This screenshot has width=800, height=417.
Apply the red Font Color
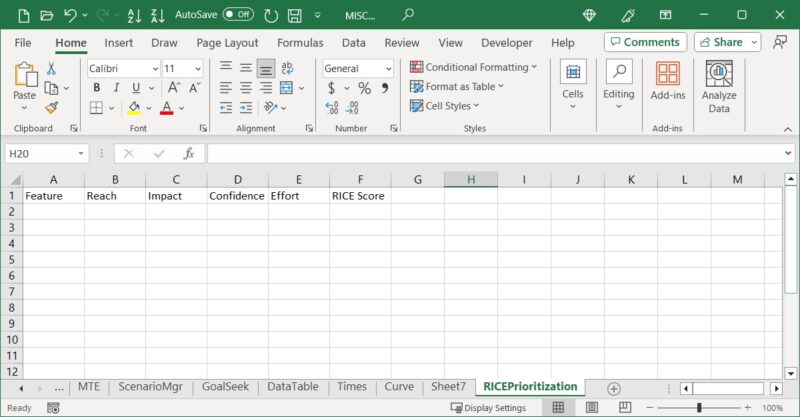[166, 108]
